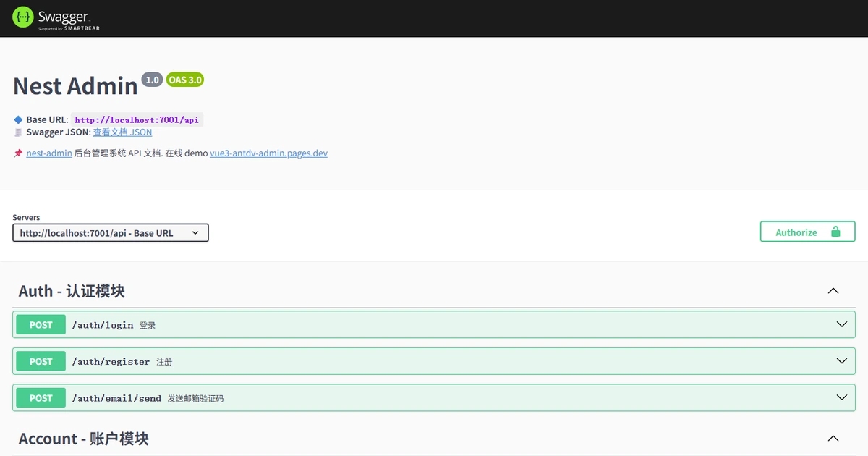
Task: Click the Authorize button
Action: (x=807, y=232)
